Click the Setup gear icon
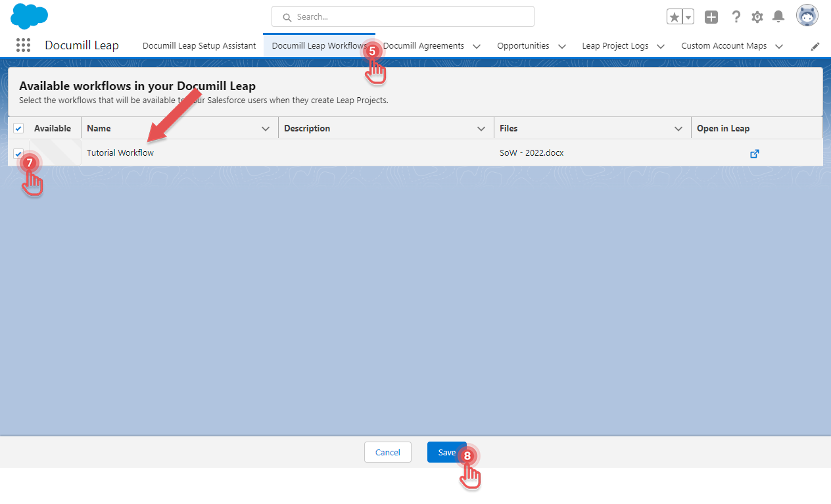 pos(757,16)
